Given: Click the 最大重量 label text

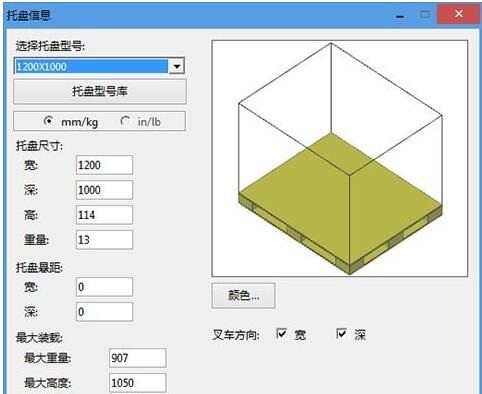Looking at the screenshot, I should (48, 358).
